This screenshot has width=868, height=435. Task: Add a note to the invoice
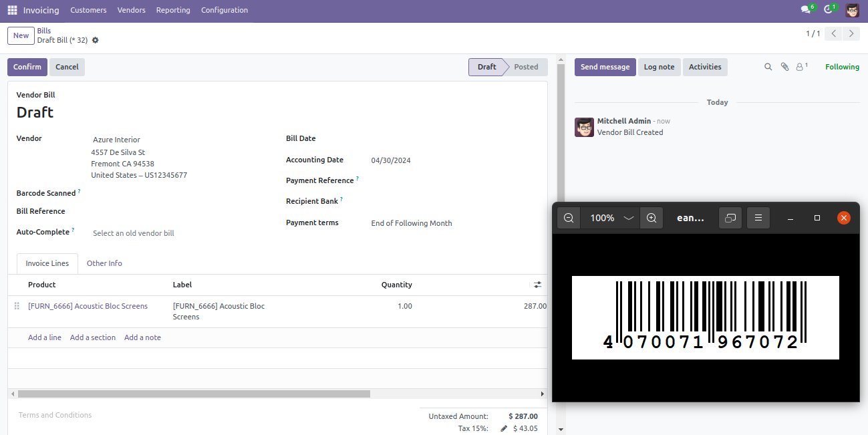pos(142,337)
